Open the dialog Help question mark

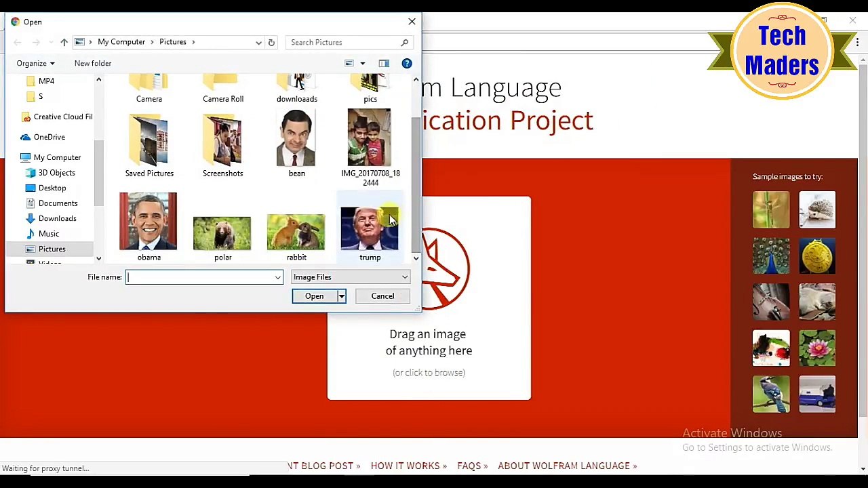[x=407, y=63]
